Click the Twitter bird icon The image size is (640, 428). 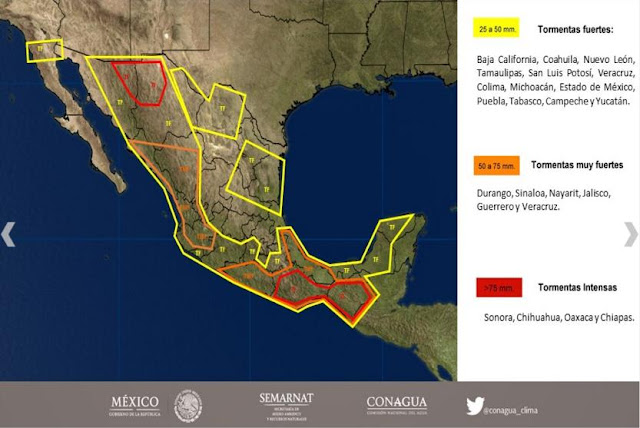pos(475,406)
